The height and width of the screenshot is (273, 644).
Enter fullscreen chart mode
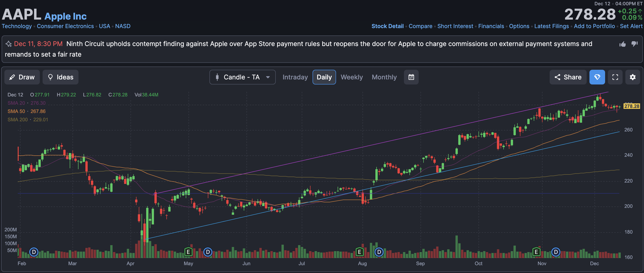pos(615,77)
